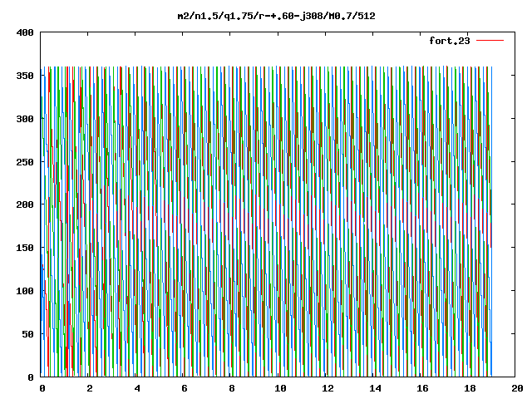
Task: Click the x-axis label 18
Action: 470,388
